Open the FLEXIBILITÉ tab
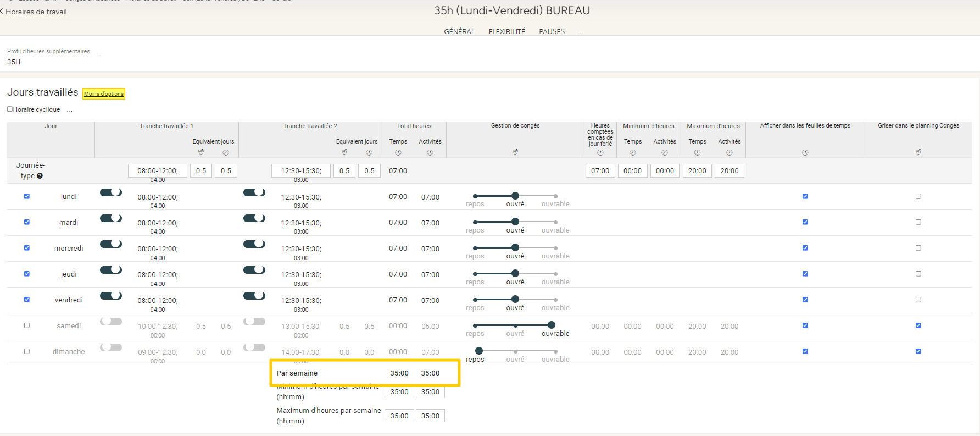The width and height of the screenshot is (980, 436). [507, 32]
